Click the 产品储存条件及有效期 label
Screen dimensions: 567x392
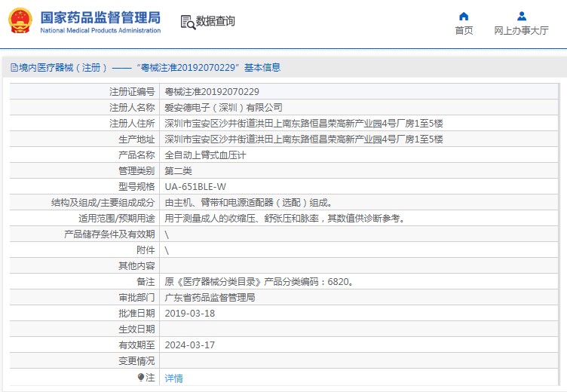pyautogui.click(x=109, y=234)
